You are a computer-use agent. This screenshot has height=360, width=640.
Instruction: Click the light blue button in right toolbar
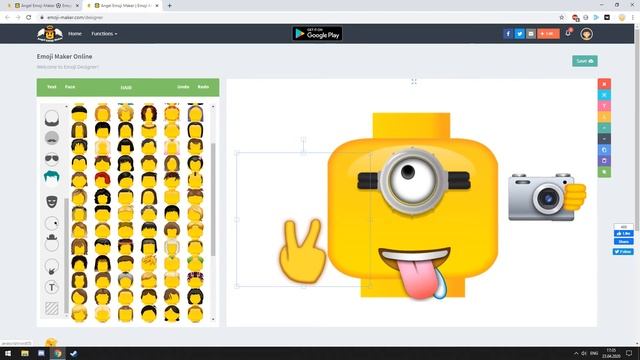[x=604, y=95]
